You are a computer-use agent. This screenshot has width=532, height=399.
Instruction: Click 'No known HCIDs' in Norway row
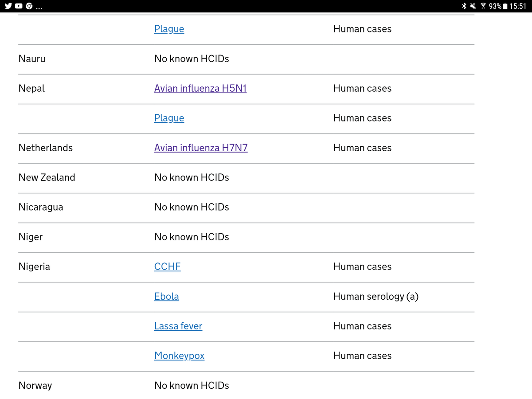pos(192,385)
